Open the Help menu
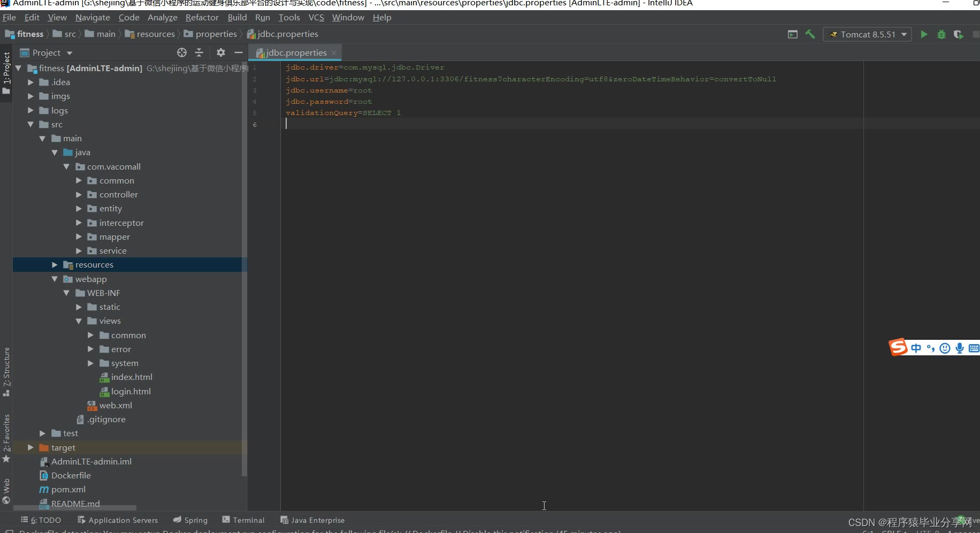 pyautogui.click(x=382, y=17)
